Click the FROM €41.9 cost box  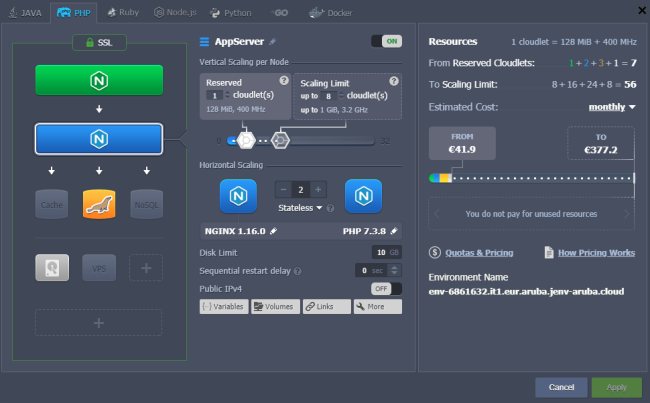tap(462, 143)
